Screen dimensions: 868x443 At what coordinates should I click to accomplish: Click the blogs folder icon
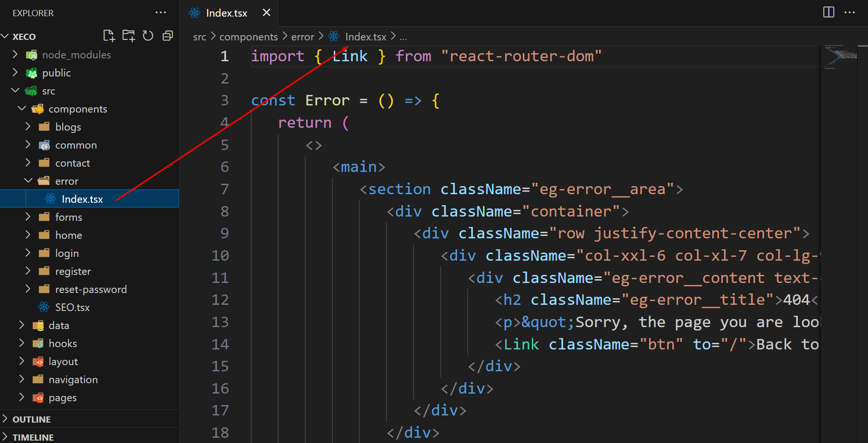pyautogui.click(x=44, y=127)
